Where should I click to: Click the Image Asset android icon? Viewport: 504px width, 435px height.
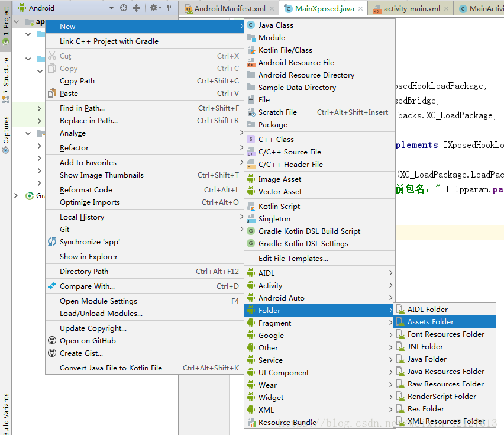tap(251, 179)
